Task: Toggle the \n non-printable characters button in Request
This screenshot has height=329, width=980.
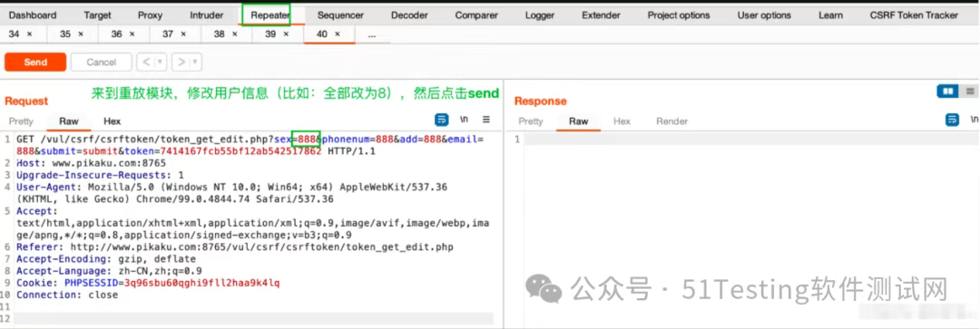Action: pos(465,120)
